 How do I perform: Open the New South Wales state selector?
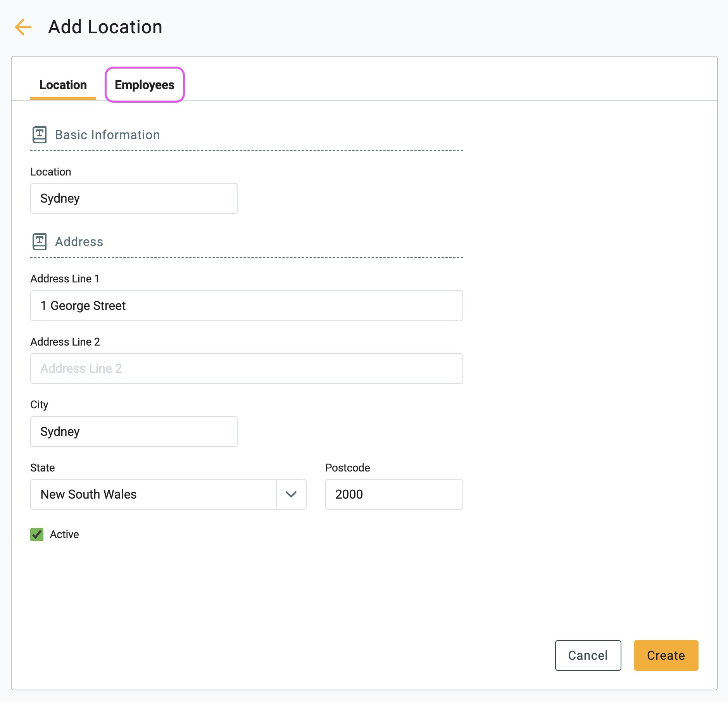[x=168, y=494]
